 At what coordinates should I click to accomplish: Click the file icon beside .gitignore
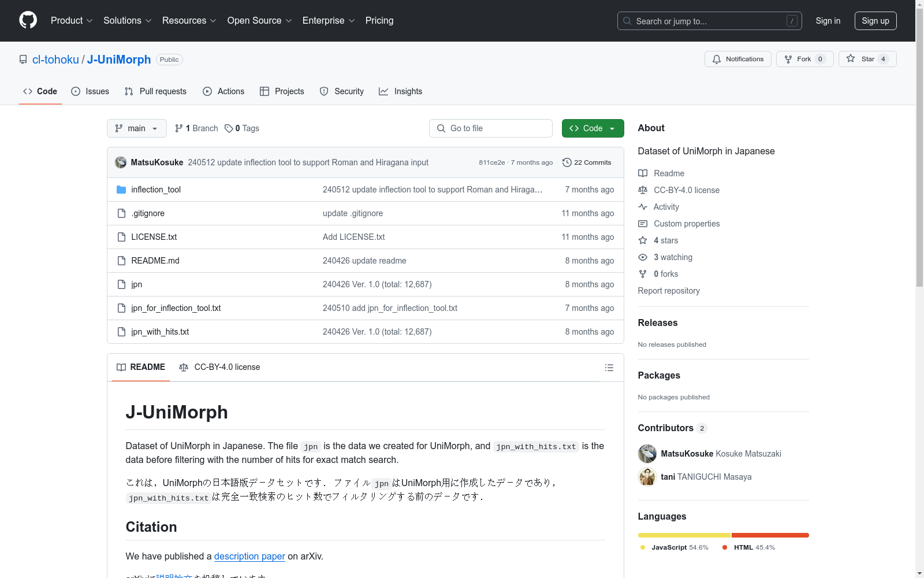pos(121,213)
